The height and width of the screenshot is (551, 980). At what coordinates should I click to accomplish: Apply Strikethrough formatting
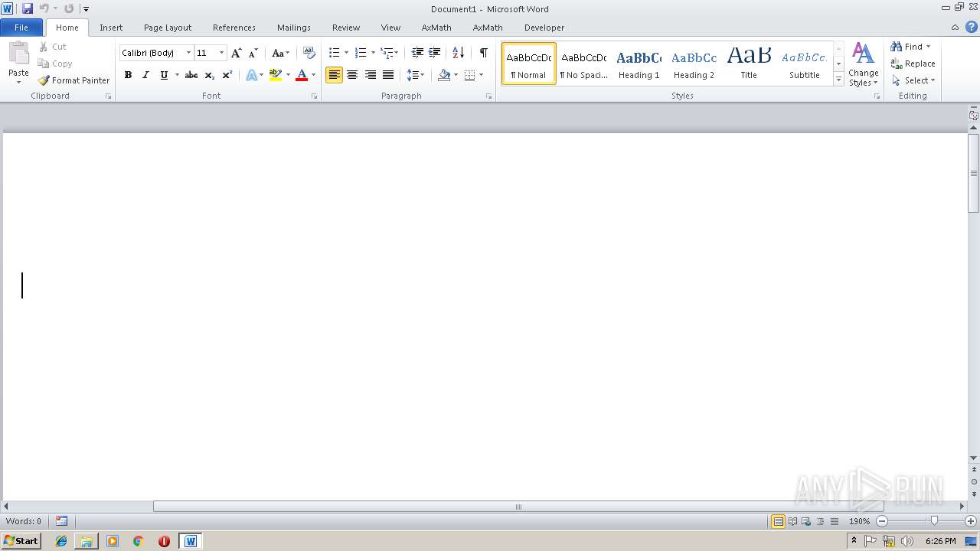(191, 75)
